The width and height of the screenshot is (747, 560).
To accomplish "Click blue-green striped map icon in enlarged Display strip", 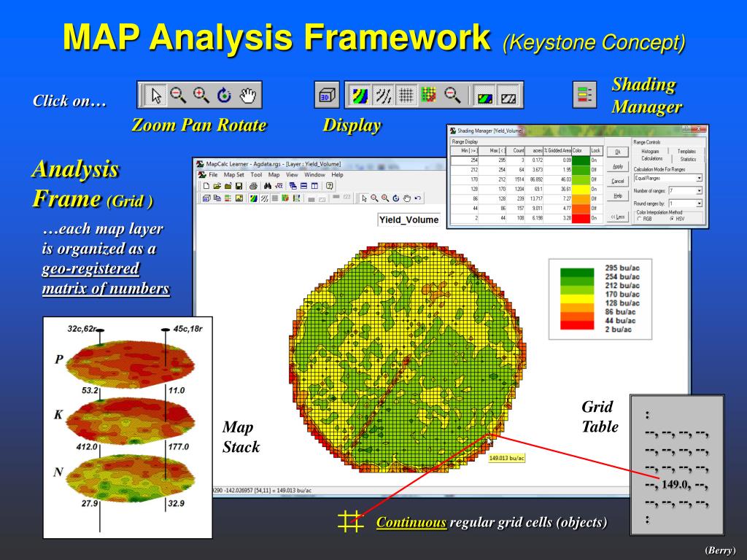I will tap(360, 96).
